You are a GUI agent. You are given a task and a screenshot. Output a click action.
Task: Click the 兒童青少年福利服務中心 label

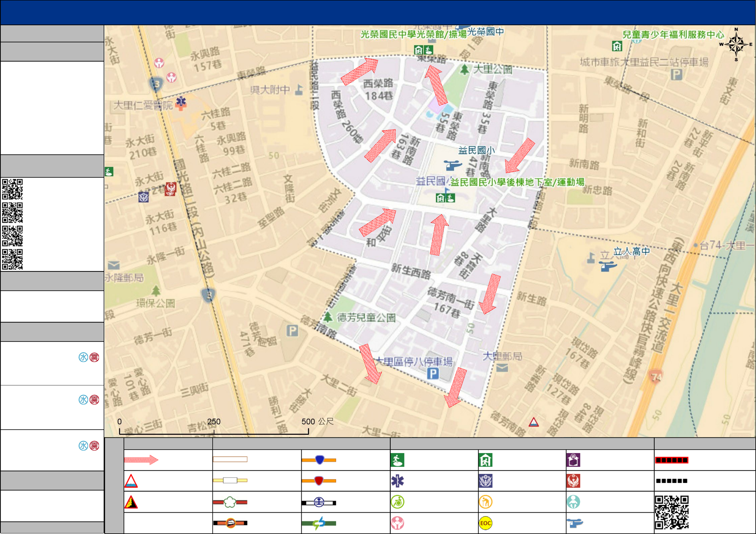point(673,35)
